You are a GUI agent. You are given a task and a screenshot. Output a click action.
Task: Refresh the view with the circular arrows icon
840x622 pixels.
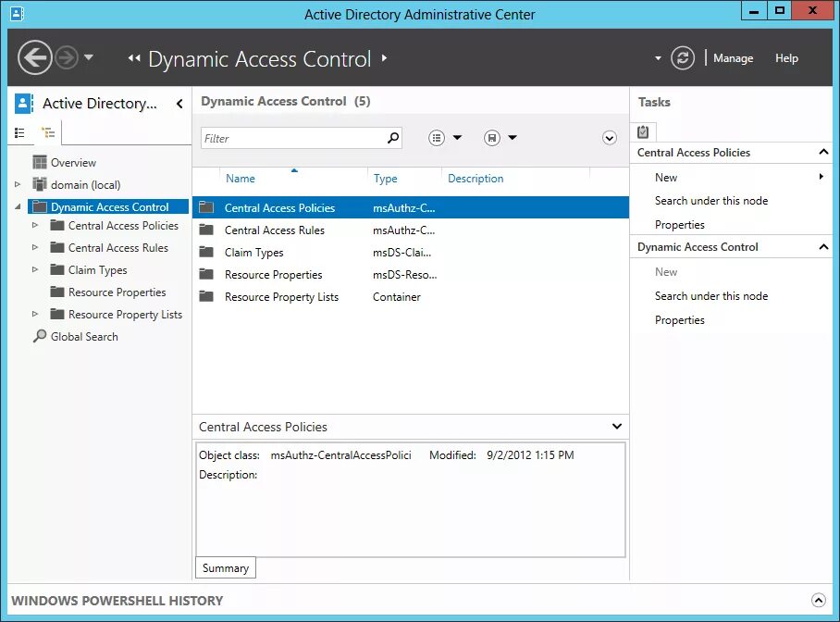pyautogui.click(x=683, y=58)
